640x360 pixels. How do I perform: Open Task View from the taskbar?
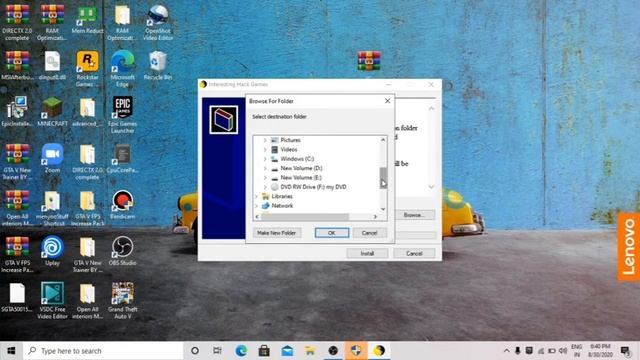click(218, 351)
